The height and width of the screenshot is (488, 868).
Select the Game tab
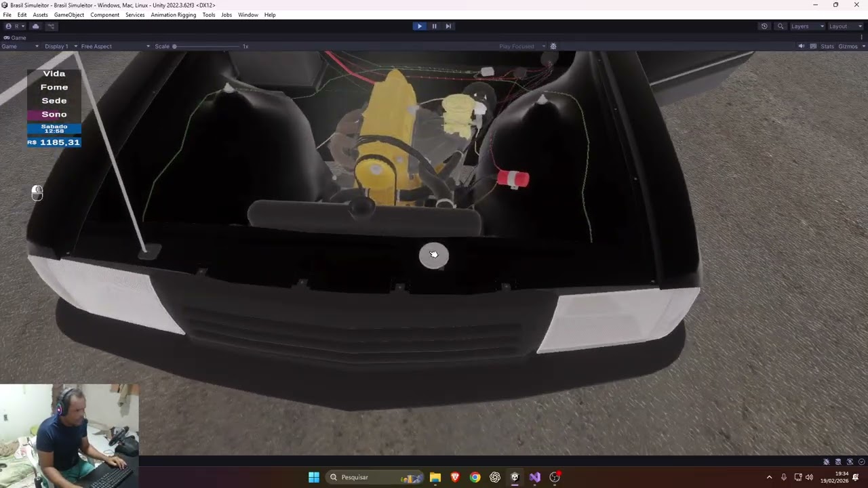coord(15,38)
